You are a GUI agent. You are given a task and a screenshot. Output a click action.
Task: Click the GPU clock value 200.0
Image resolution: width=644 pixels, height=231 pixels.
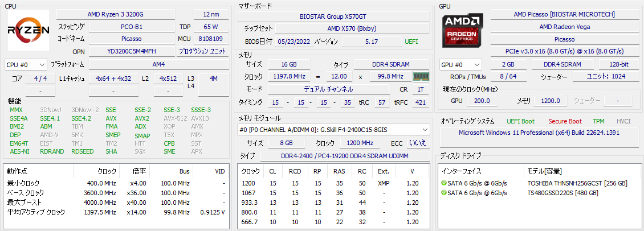point(482,101)
